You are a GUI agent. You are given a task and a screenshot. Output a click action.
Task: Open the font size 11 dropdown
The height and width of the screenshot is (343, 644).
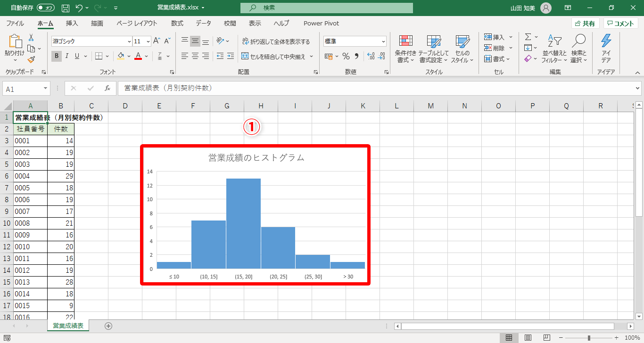point(148,41)
